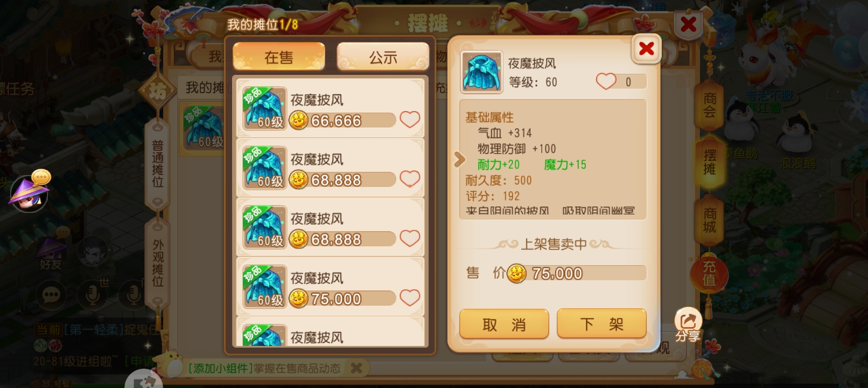The image size is (868, 388).
Task: Dismiss the widget tip X icon
Action: (356, 368)
